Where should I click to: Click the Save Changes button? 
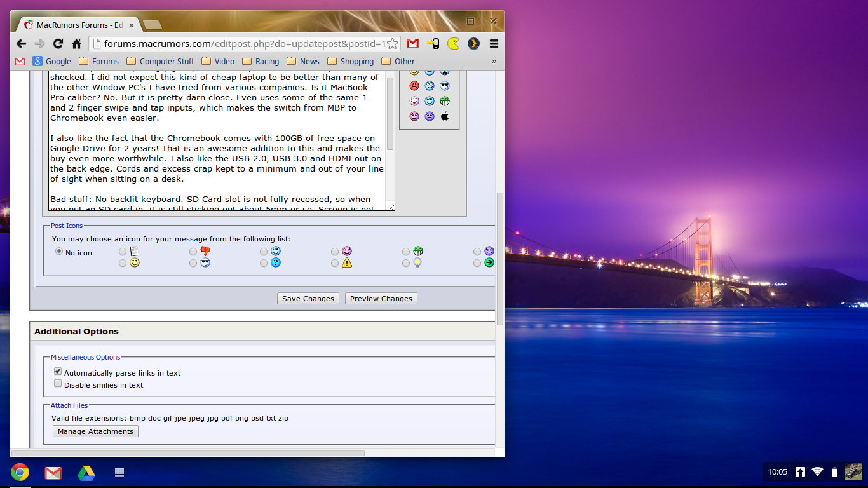(x=308, y=299)
